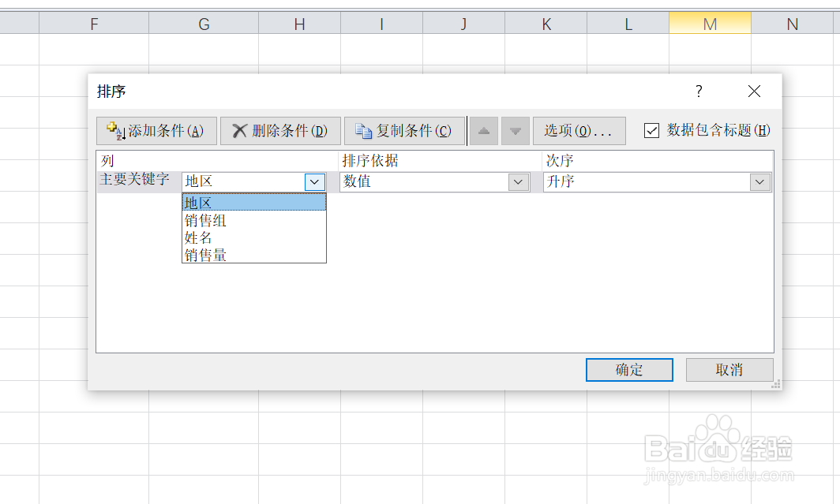Click the 添加条件 (Add Level) button

156,131
